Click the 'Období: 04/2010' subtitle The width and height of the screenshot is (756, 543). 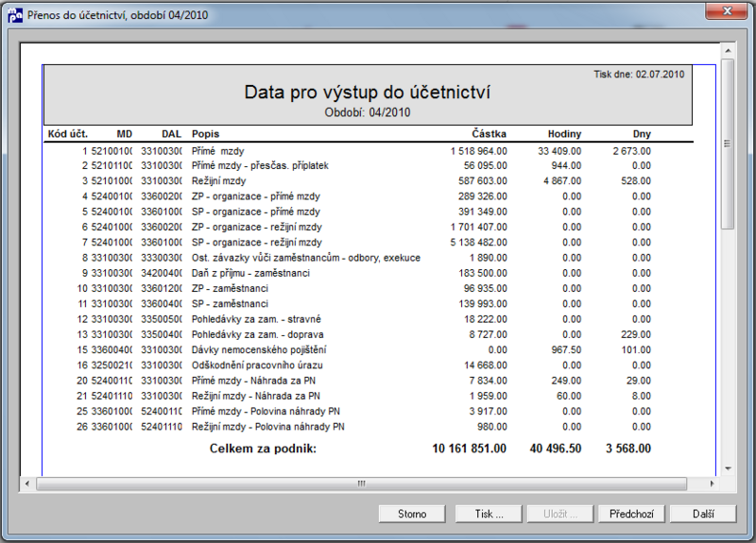(x=368, y=112)
